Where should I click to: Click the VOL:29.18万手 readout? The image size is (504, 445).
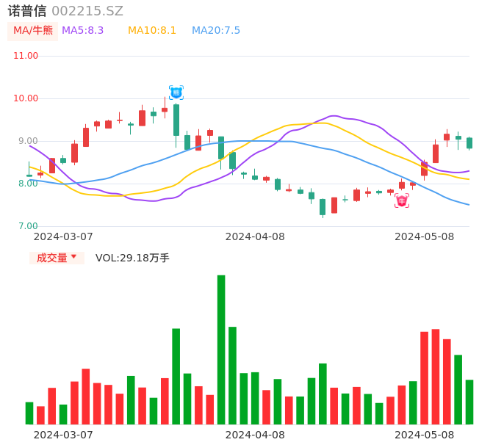click(x=132, y=258)
